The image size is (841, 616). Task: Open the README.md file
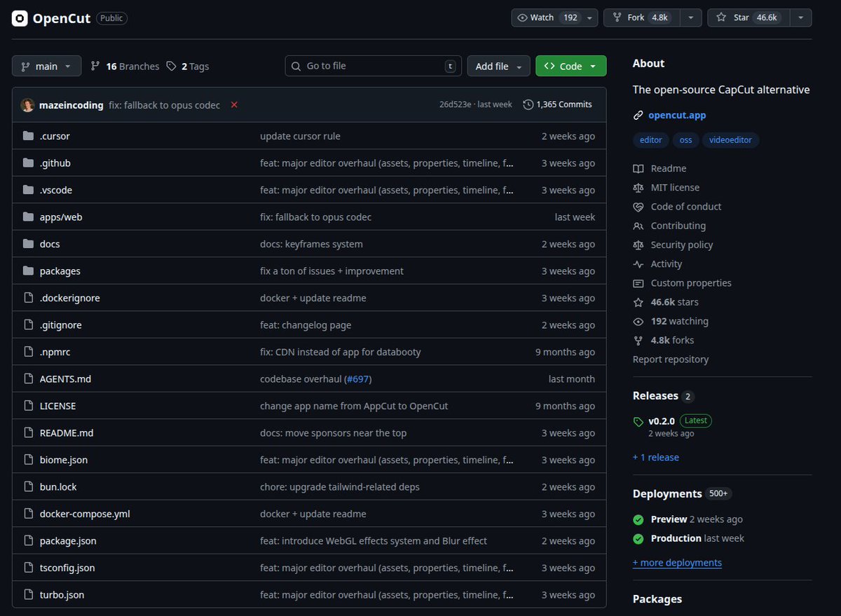[67, 433]
